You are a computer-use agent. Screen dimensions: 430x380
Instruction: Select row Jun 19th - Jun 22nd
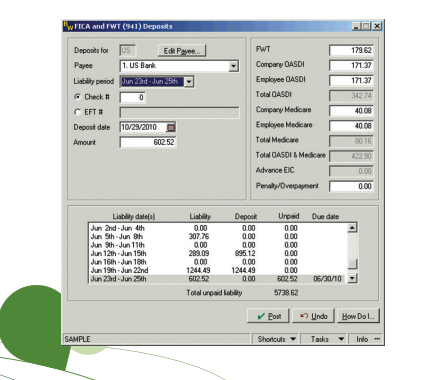[x=218, y=270]
